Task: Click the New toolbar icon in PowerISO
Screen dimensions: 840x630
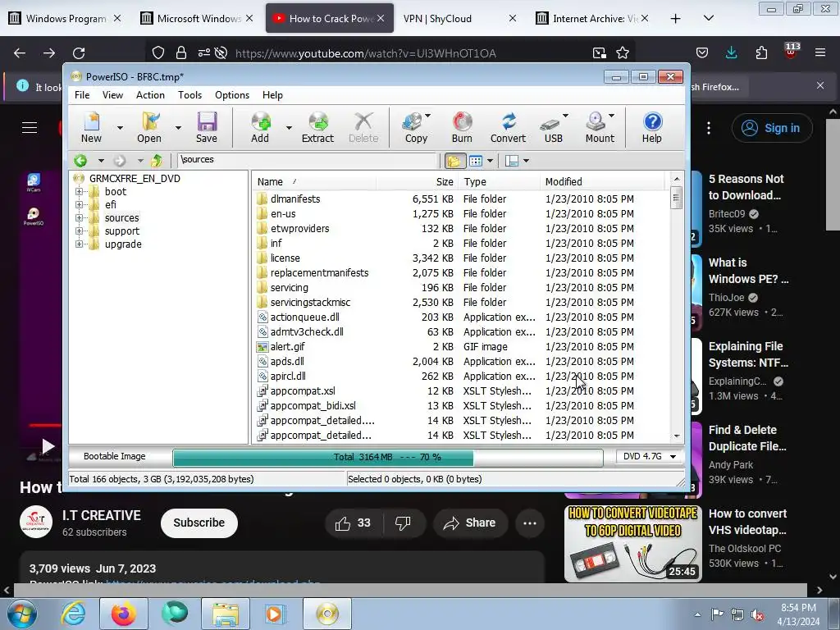Action: coord(92,121)
